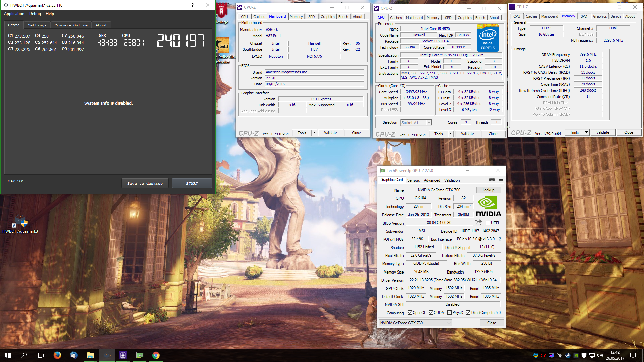Open Windows Defender tray icon
The image size is (644, 362).
(x=584, y=355)
